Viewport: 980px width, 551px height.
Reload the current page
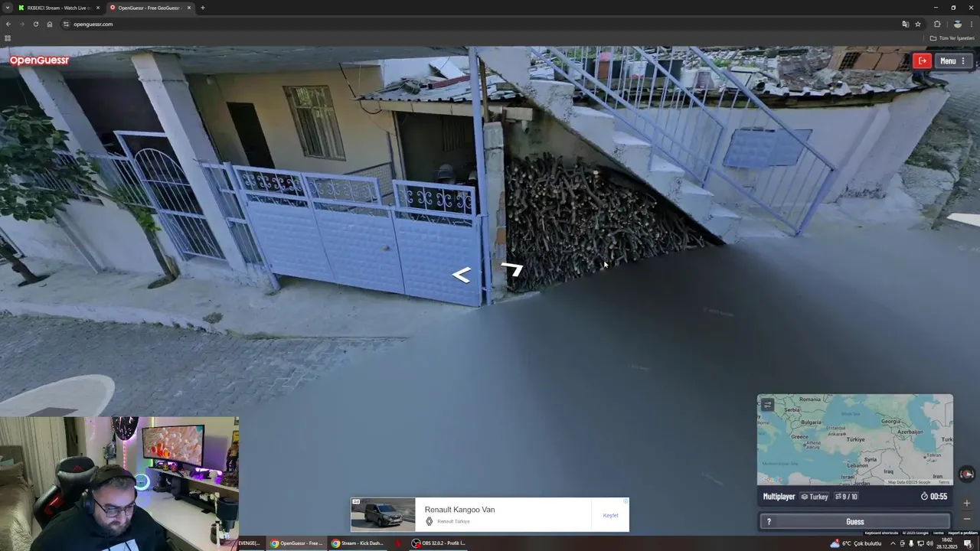[36, 24]
